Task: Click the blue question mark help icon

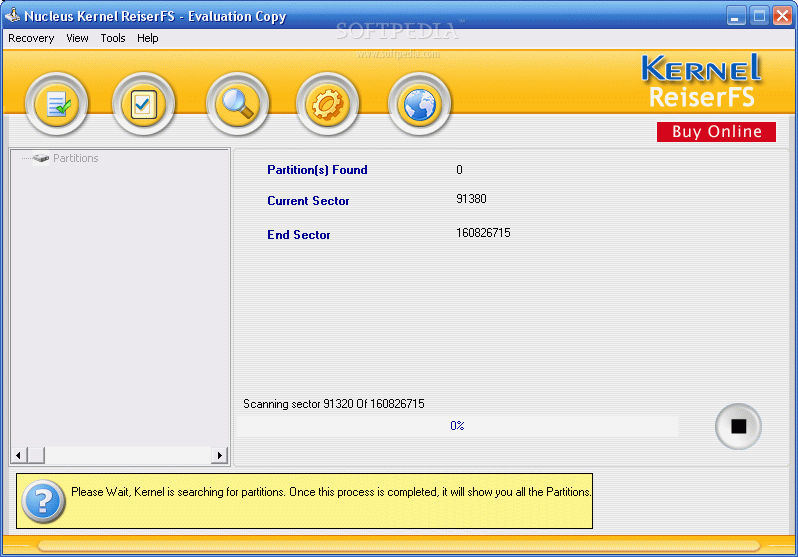Action: 43,501
